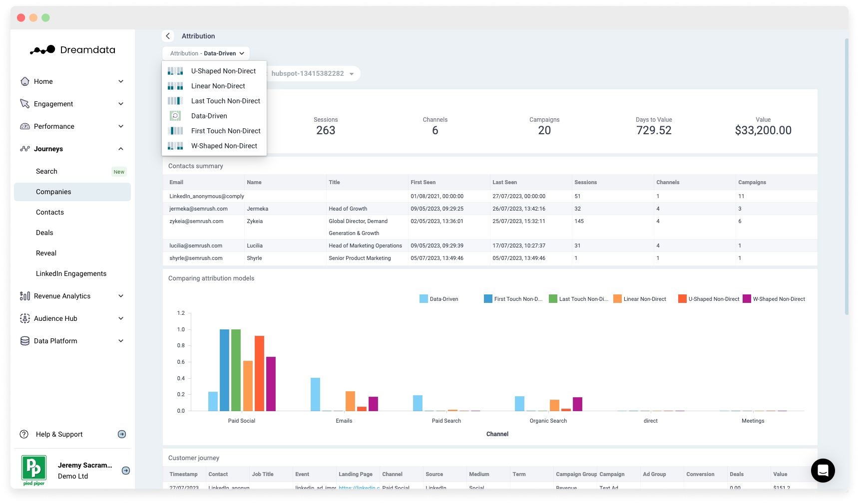
Task: Toggle W-Shaped Non-Direct legend swatch
Action: click(x=747, y=299)
